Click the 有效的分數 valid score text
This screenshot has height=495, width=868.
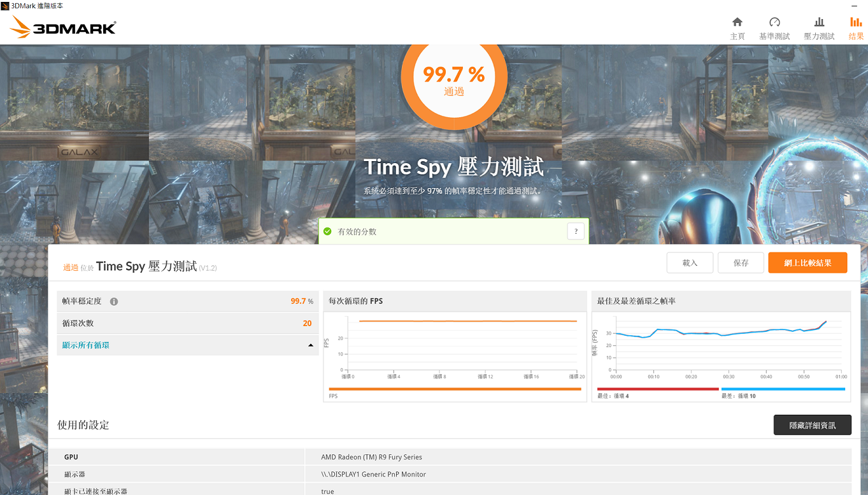[x=357, y=231]
